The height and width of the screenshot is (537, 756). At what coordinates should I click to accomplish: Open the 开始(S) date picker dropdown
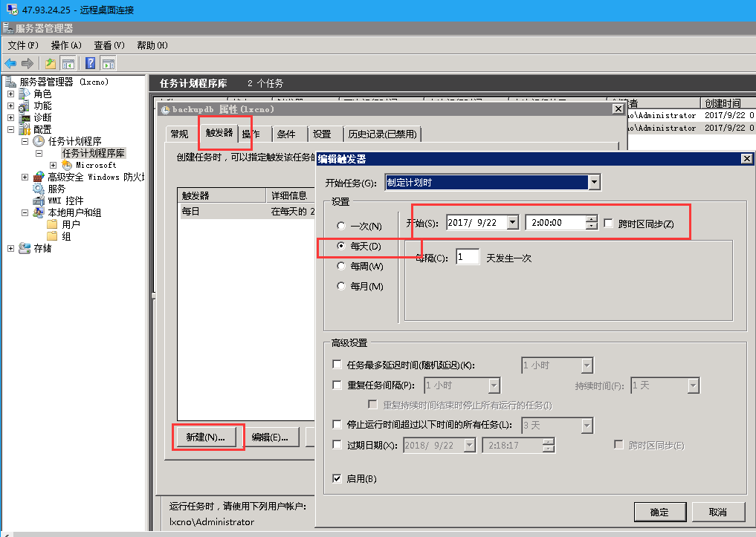pos(513,221)
